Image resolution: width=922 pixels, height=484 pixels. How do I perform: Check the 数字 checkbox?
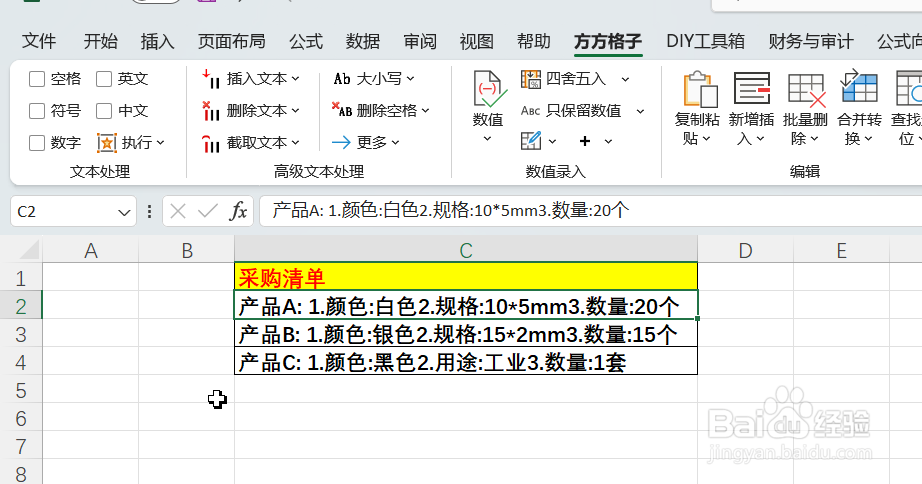click(37, 142)
